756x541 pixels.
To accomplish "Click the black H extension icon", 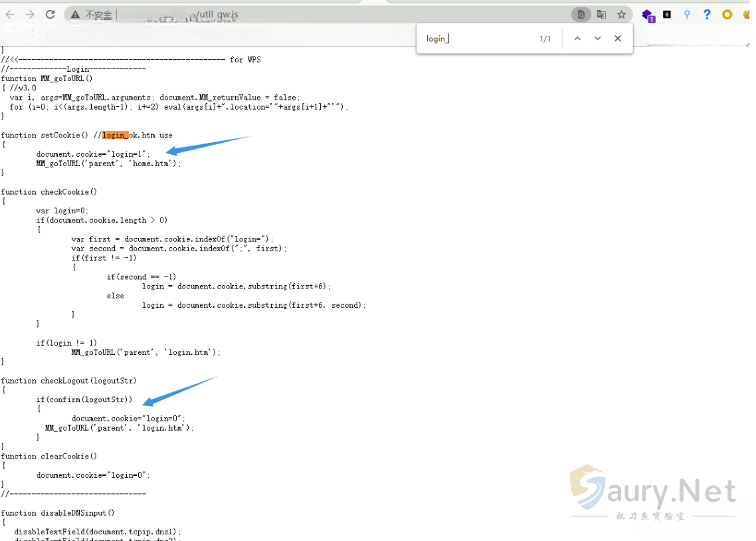I will [x=667, y=15].
